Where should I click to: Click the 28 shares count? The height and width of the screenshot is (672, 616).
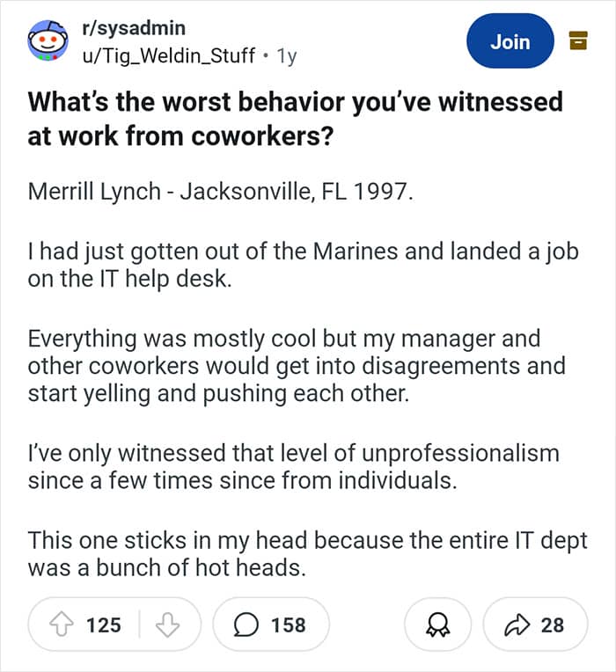(x=552, y=625)
